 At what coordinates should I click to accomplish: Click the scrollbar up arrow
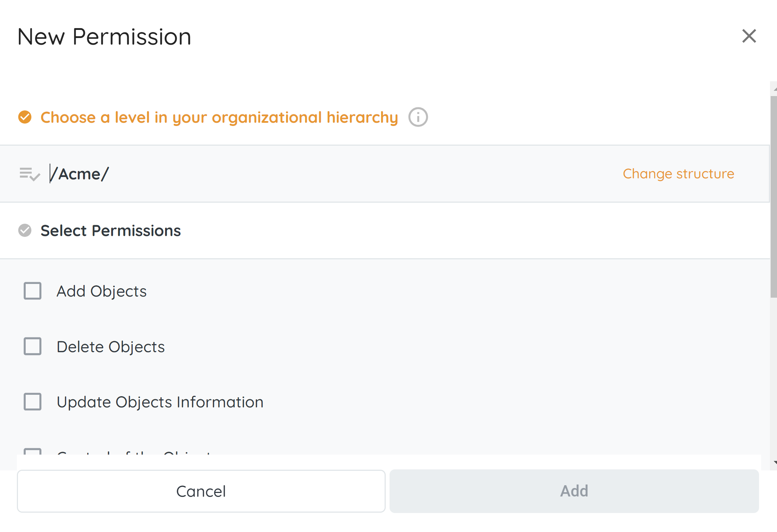tap(774, 89)
